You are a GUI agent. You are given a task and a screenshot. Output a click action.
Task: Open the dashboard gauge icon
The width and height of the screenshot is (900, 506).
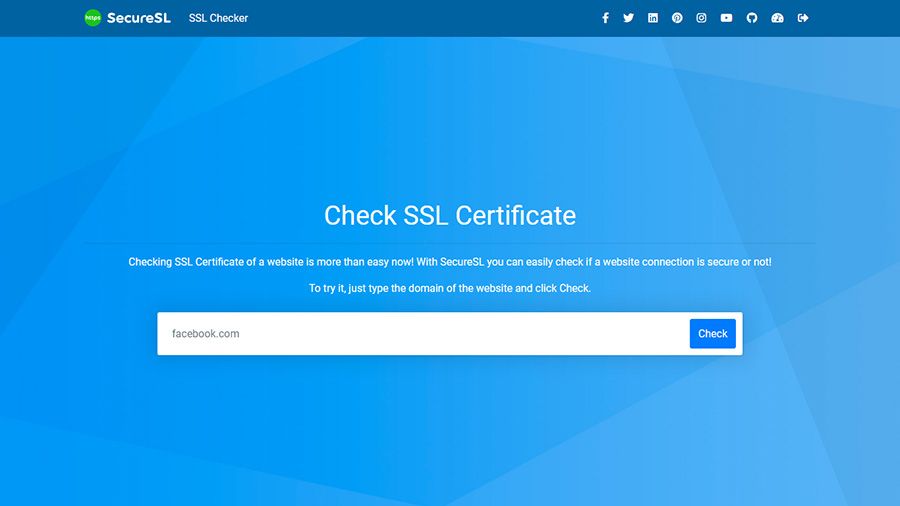pyautogui.click(x=777, y=18)
